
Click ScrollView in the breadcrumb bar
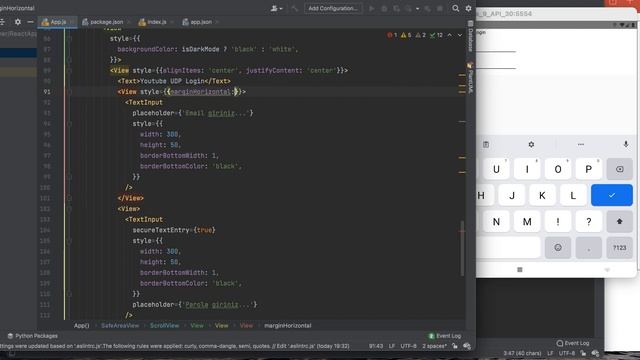tap(164, 325)
